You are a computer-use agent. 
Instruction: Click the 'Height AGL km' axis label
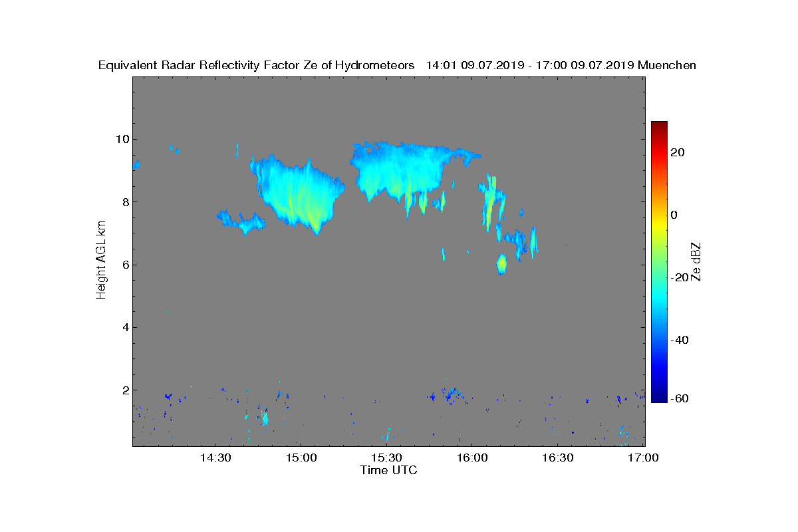pos(101,261)
